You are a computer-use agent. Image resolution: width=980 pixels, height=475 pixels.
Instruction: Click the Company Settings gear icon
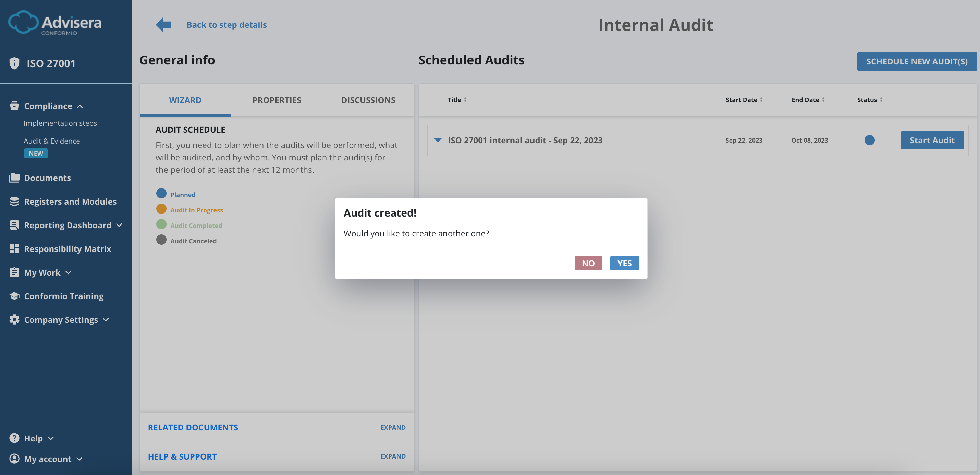tap(14, 320)
